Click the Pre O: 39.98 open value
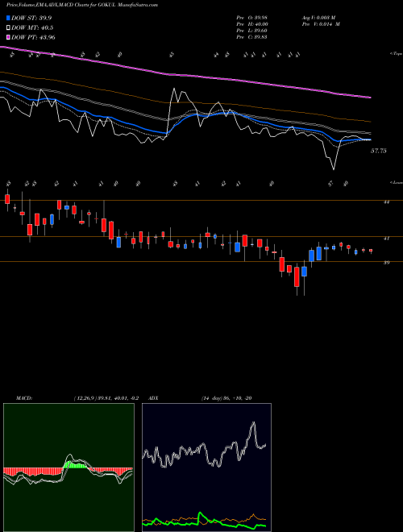The height and width of the screenshot is (532, 403). [251, 18]
